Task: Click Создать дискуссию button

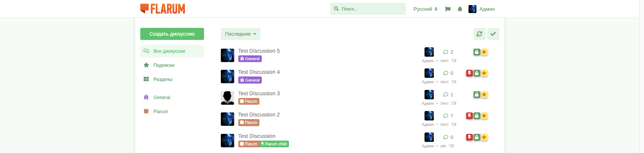Action: [172, 34]
